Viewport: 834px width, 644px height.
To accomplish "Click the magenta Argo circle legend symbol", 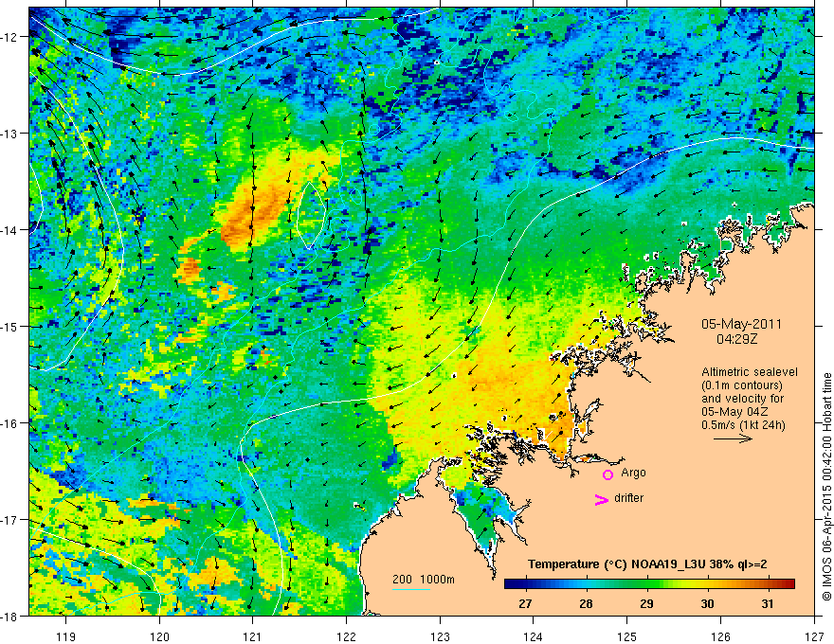I will pyautogui.click(x=607, y=474).
